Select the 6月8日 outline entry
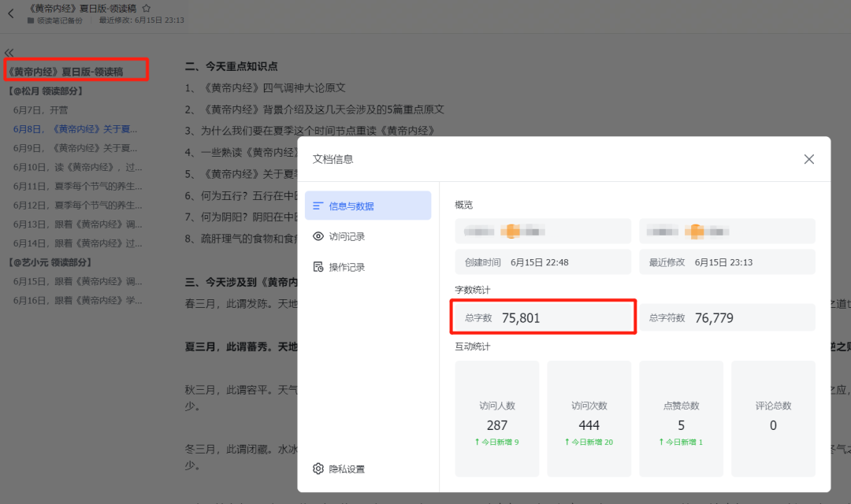Image resolution: width=851 pixels, height=504 pixels. [76, 128]
